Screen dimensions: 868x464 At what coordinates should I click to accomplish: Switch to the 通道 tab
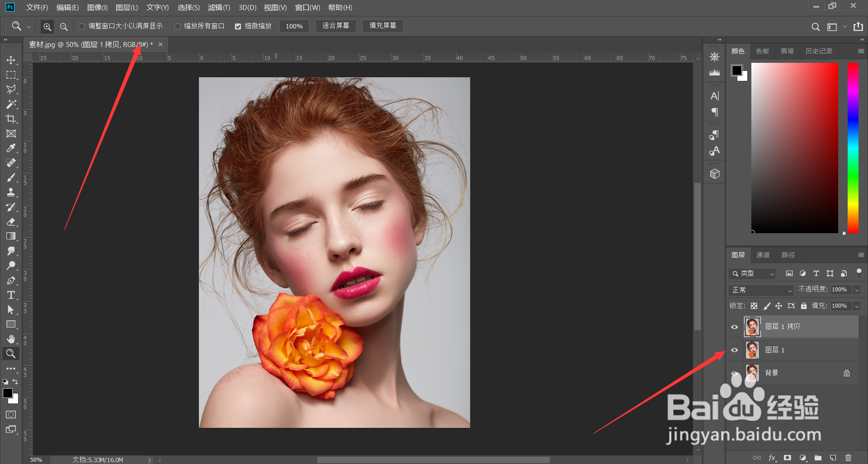(763, 255)
